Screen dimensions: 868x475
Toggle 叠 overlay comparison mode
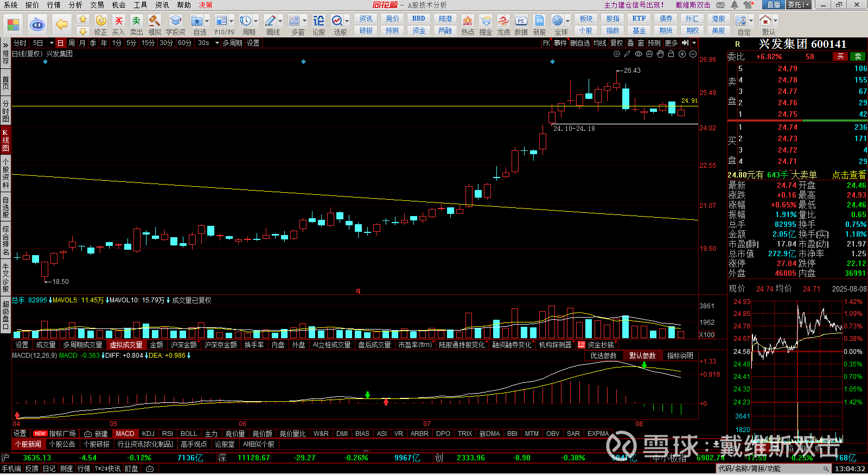point(630,43)
